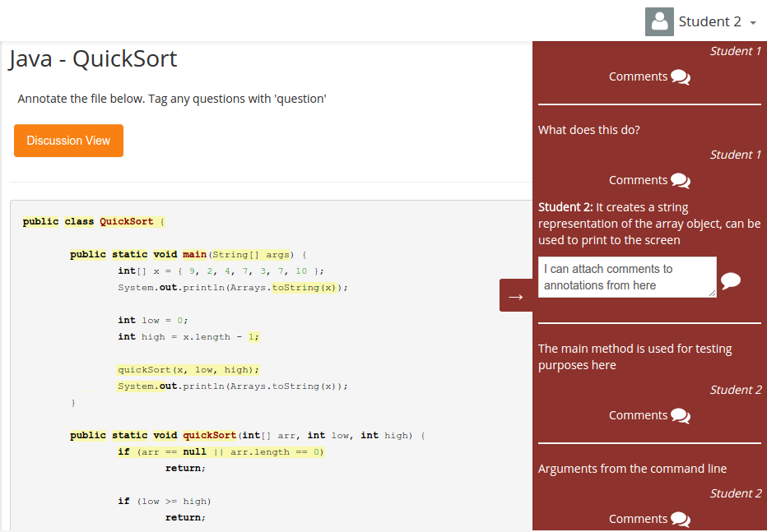Click the comment reply text box
Screen dimensions: 767x532
[627, 277]
